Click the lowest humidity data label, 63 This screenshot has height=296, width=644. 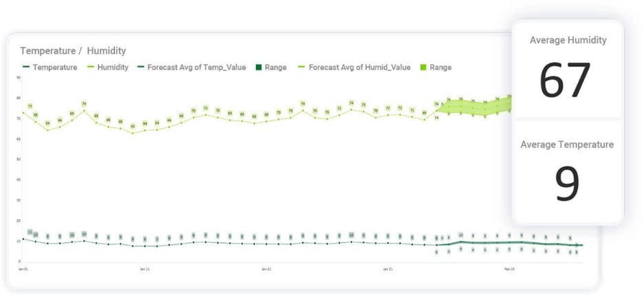[133, 127]
